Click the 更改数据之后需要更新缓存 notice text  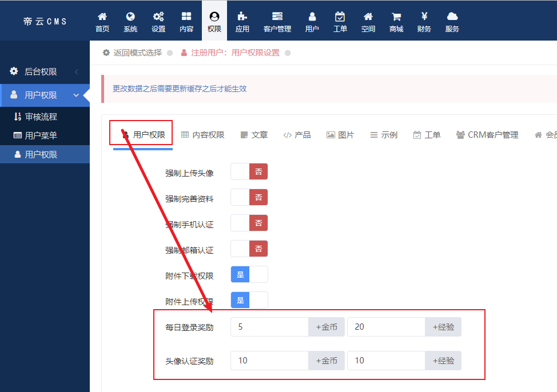click(x=180, y=89)
